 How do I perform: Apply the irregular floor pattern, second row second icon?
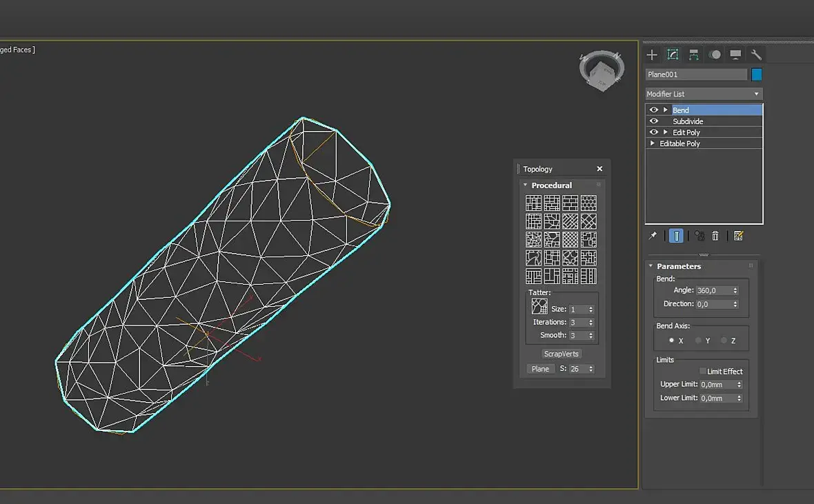click(552, 221)
